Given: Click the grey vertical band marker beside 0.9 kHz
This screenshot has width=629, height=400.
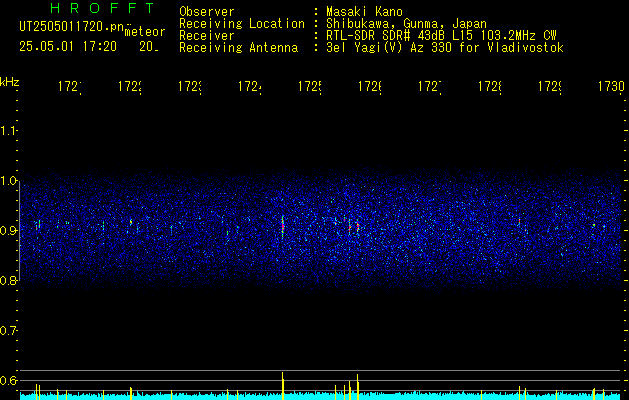Looking at the screenshot, I should [20, 230].
